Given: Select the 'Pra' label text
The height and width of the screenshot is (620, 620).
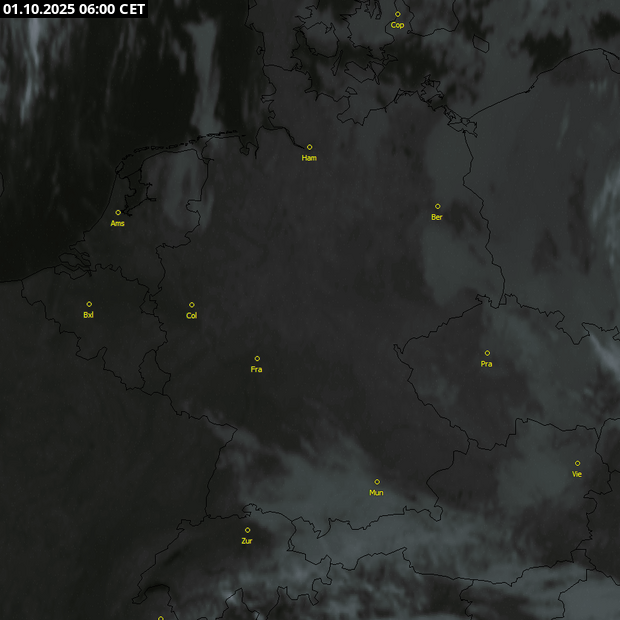Looking at the screenshot, I should coord(486,364).
